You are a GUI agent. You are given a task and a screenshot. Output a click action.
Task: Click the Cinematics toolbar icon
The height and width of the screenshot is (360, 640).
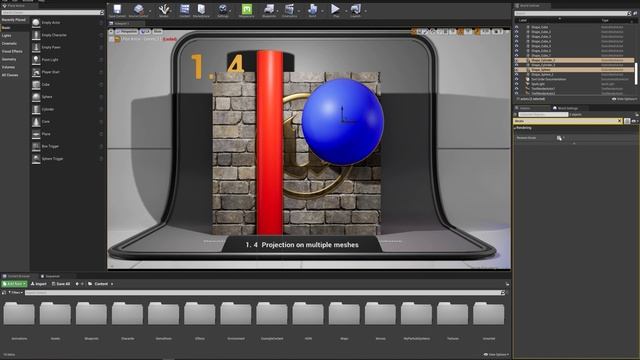289,10
